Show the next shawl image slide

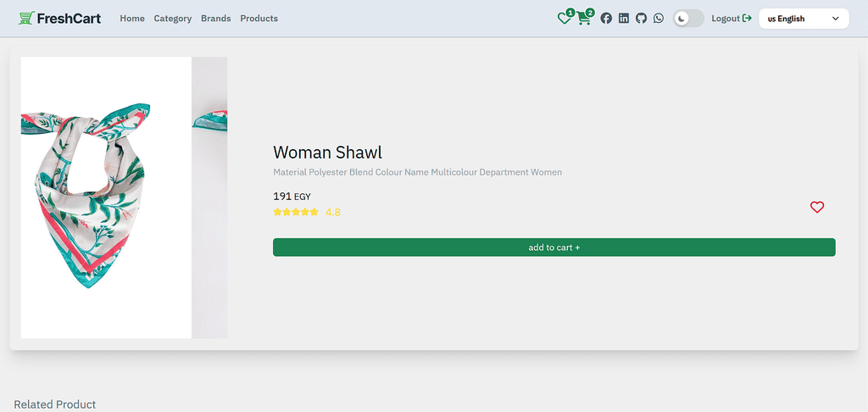click(x=209, y=198)
